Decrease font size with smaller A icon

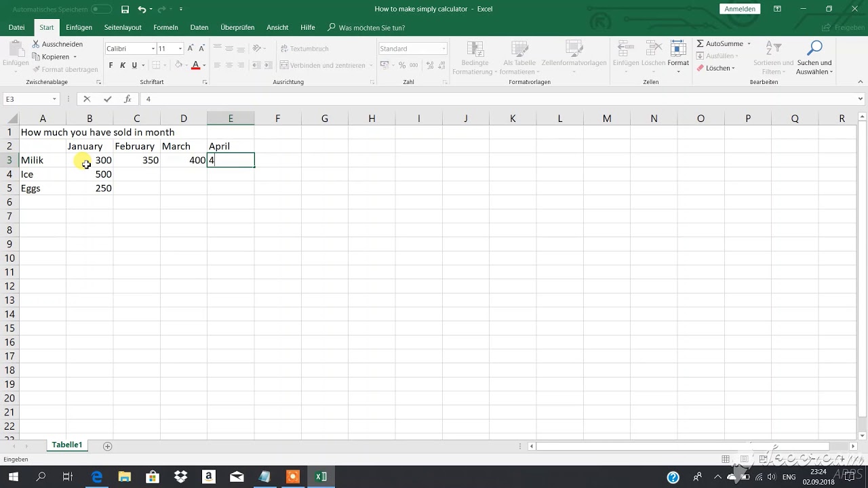tap(201, 48)
